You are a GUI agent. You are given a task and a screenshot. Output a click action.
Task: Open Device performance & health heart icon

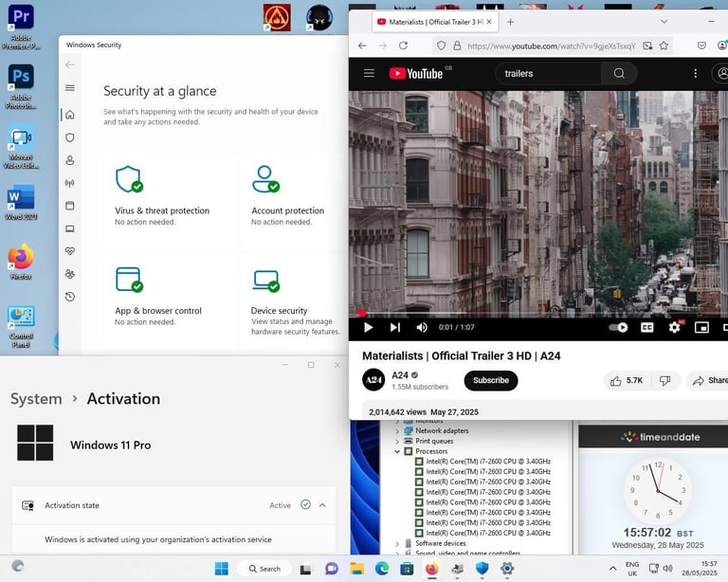coord(70,251)
